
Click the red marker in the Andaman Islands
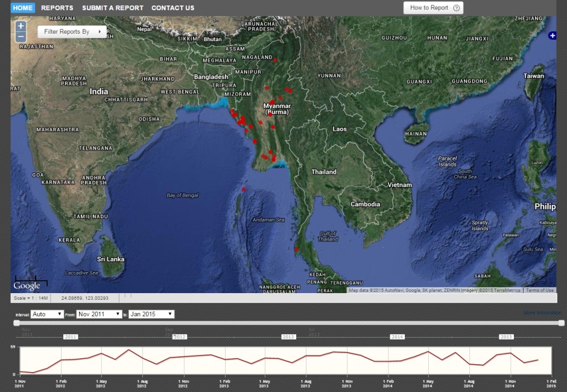244,189
